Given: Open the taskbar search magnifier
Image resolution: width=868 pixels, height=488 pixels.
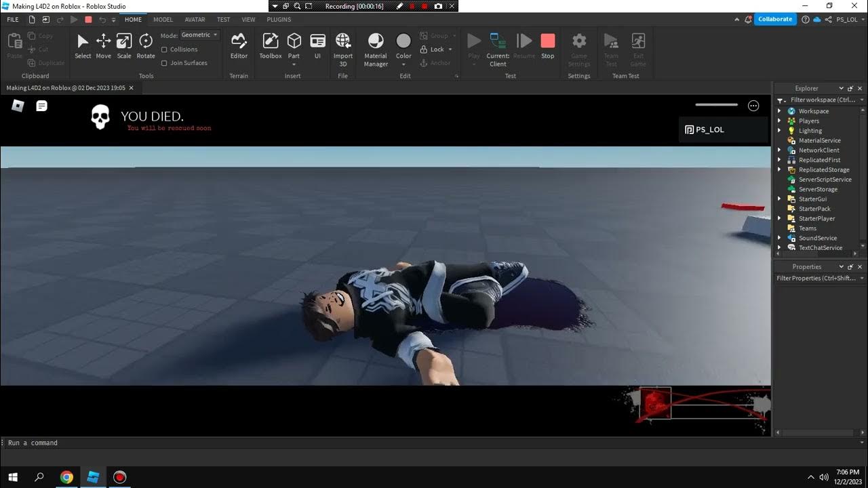Looking at the screenshot, I should click(x=39, y=477).
